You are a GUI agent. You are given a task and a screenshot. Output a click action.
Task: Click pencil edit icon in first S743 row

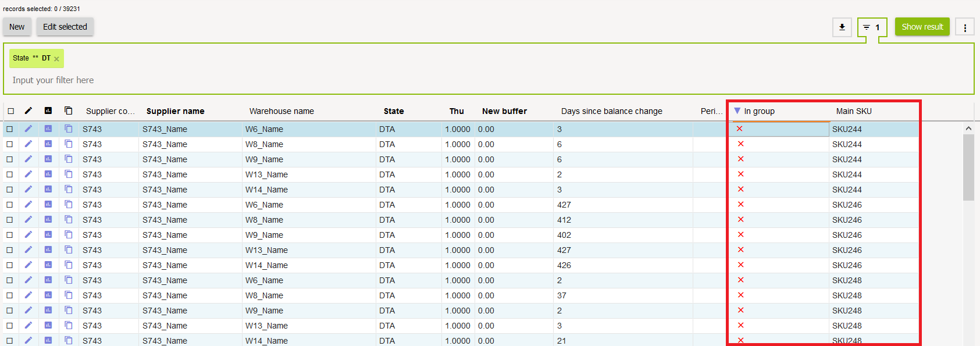point(28,129)
